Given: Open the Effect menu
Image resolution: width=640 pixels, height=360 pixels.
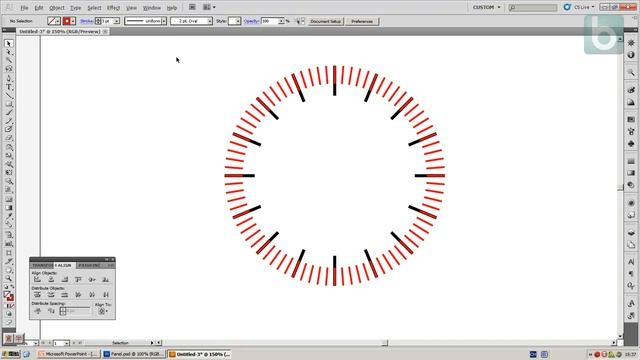Looking at the screenshot, I should point(113,8).
